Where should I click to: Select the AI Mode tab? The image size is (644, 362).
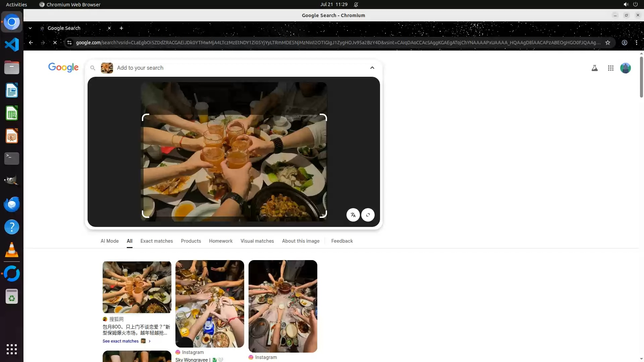[110, 241]
